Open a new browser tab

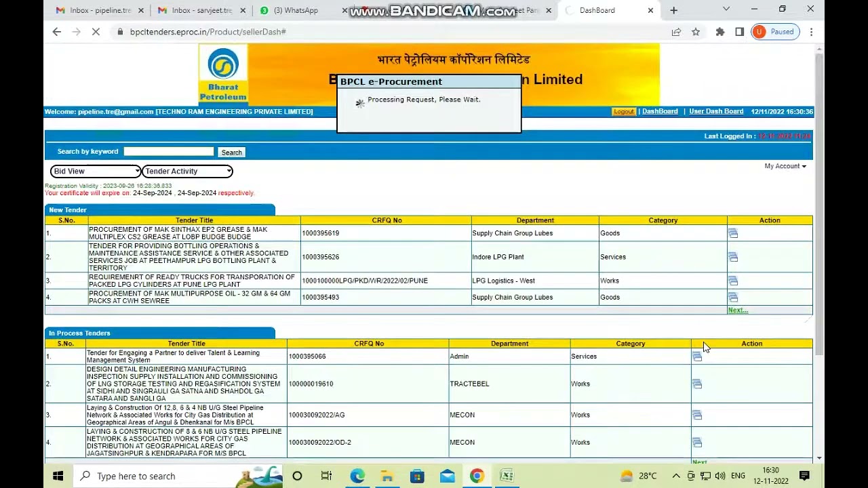[673, 10]
